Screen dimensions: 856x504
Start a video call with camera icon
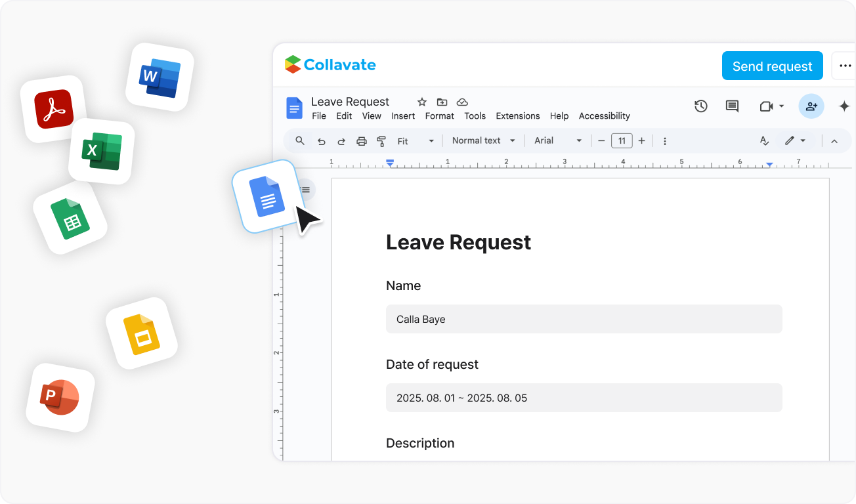[x=766, y=106]
